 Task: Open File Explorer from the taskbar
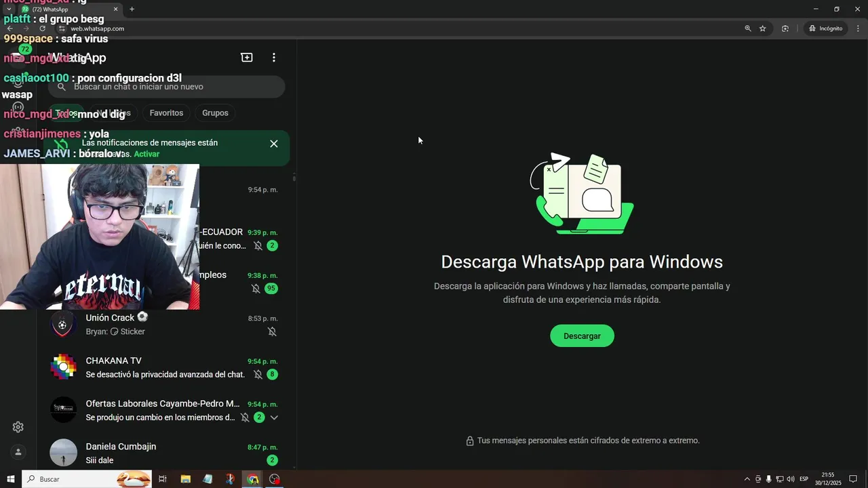pos(185,479)
